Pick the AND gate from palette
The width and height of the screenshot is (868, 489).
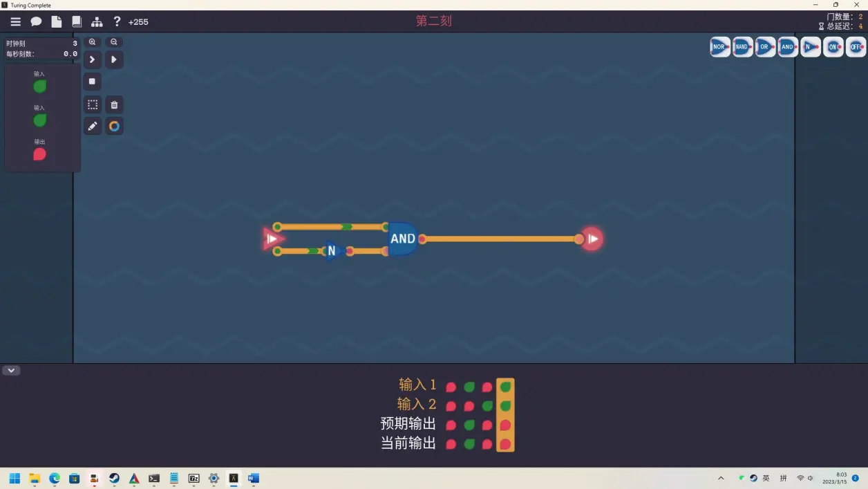pos(788,47)
